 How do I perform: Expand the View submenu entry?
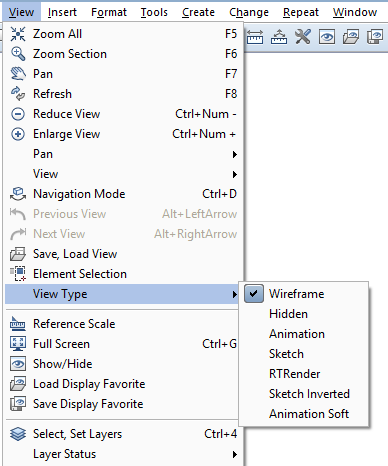[122, 174]
